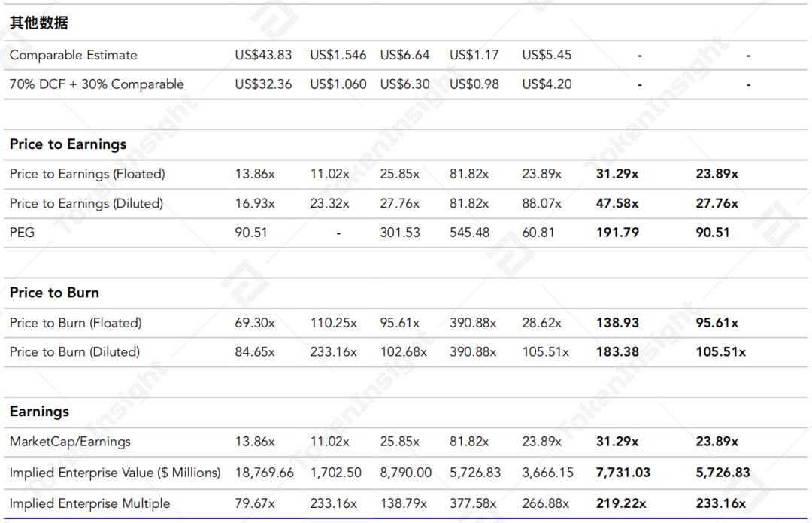Select the 70% DCF + 30% Comparable label

96,84
